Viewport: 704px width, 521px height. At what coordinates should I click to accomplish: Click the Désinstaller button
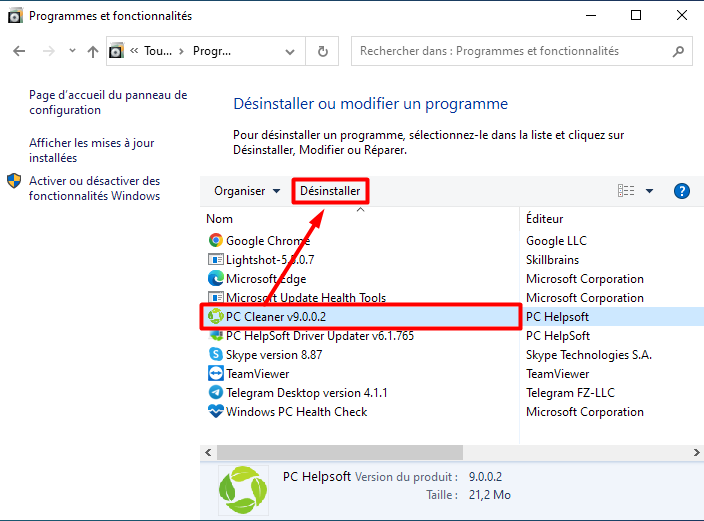tap(330, 191)
